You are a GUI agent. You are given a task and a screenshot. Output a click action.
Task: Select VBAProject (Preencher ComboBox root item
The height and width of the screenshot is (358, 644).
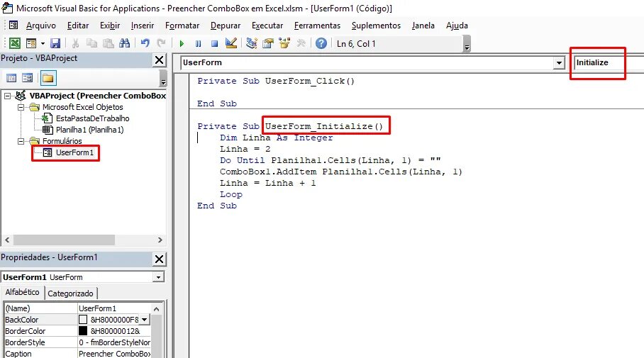coord(98,96)
